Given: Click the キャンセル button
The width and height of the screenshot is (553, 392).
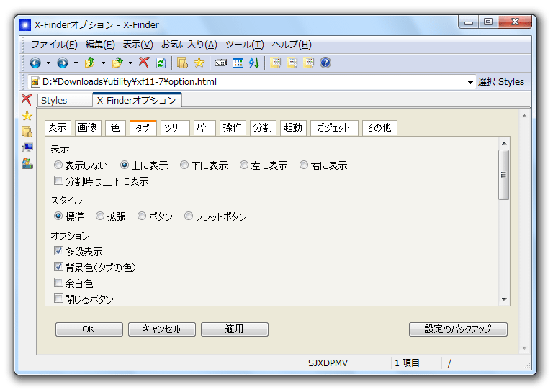Looking at the screenshot, I should (161, 329).
